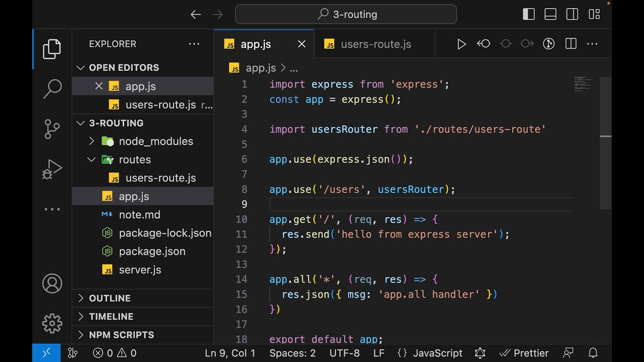Click the Open Changes git icon in editor toolbar

pyautogui.click(x=548, y=44)
